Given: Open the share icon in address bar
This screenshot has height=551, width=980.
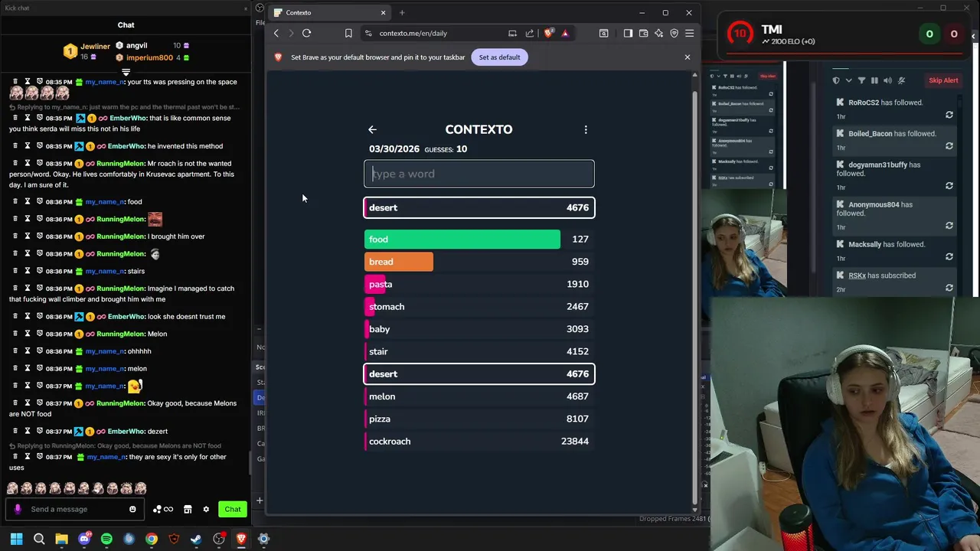Looking at the screenshot, I should 530,33.
